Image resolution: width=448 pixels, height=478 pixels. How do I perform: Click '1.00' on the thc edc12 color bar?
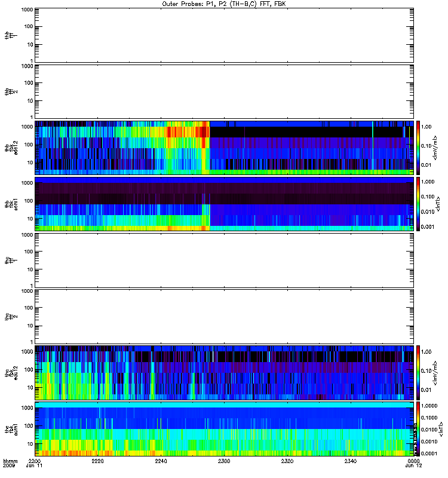426,352
